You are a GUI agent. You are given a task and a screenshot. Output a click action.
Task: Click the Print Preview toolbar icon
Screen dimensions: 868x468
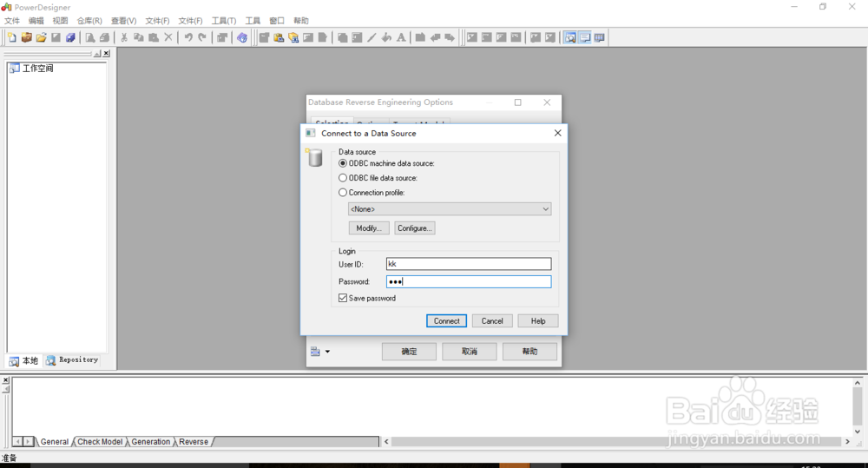coord(89,37)
